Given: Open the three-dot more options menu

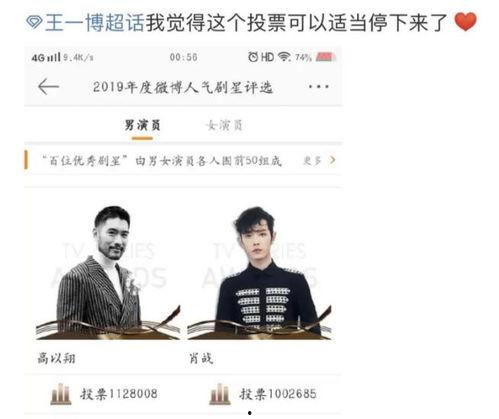Looking at the screenshot, I should (319, 87).
